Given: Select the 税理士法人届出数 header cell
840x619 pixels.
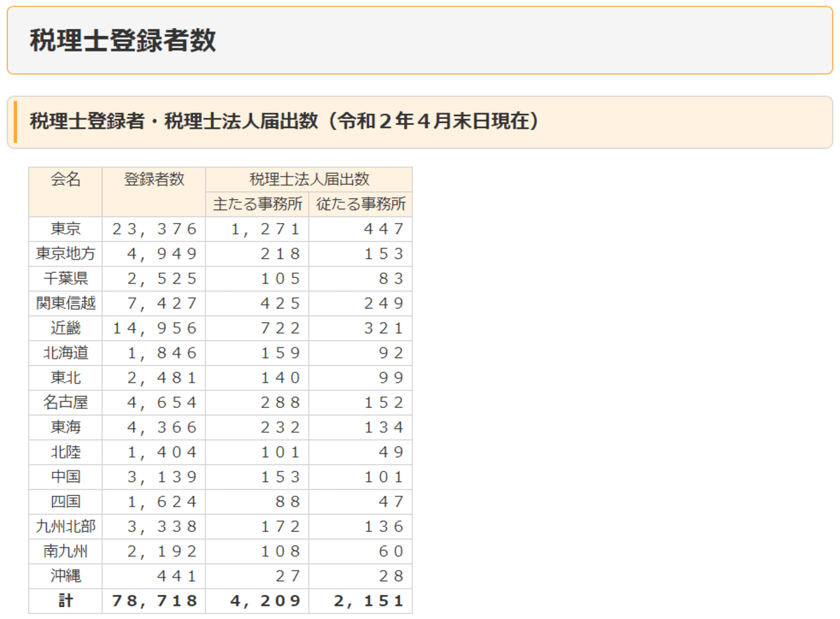Looking at the screenshot, I should point(309,178).
